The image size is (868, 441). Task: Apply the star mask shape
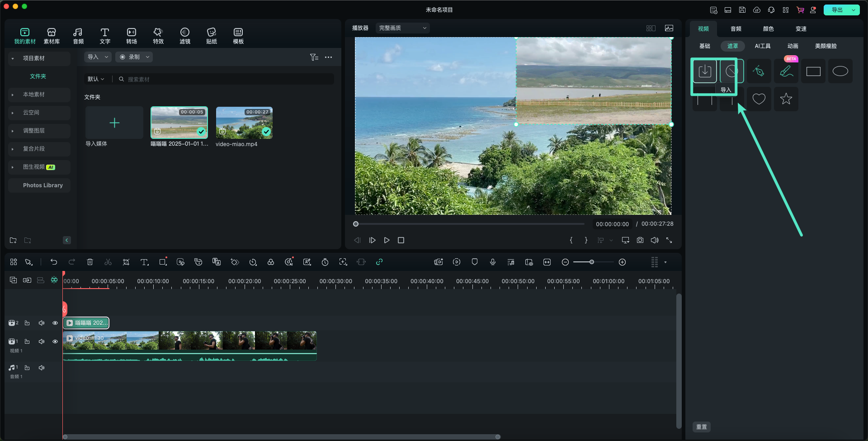pyautogui.click(x=786, y=99)
